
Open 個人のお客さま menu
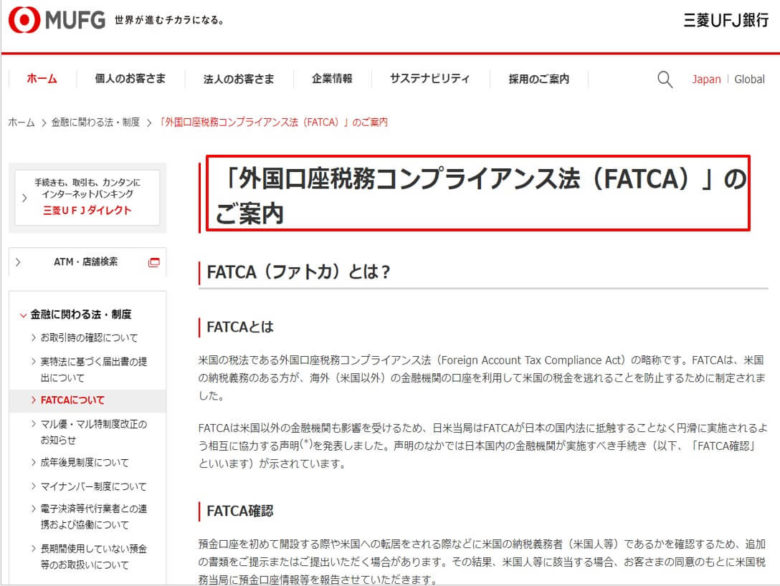coord(130,79)
